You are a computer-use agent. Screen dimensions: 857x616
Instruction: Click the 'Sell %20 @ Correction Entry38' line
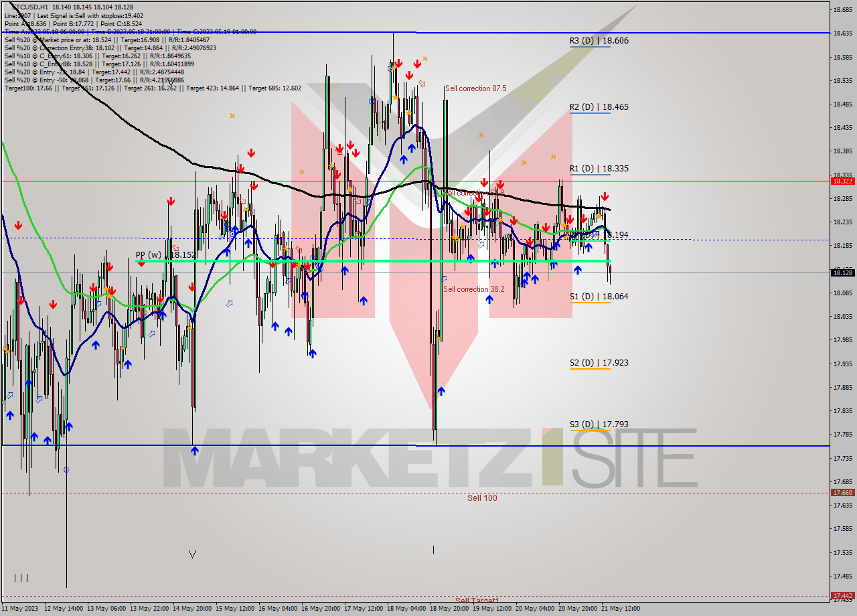pyautogui.click(x=110, y=48)
